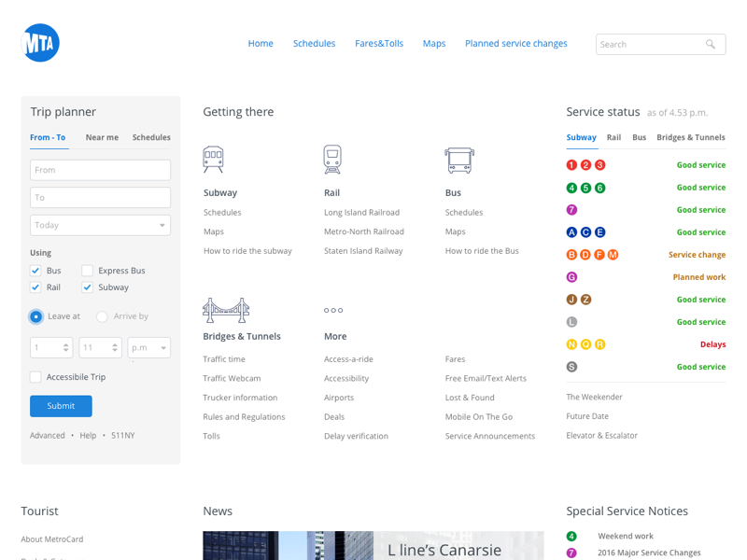Click the G line status bullet
The width and height of the screenshot is (747, 560).
(x=571, y=277)
